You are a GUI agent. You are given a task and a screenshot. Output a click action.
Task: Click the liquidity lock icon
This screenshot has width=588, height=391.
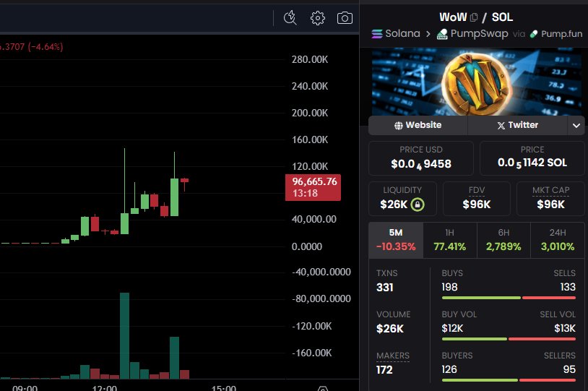point(418,205)
